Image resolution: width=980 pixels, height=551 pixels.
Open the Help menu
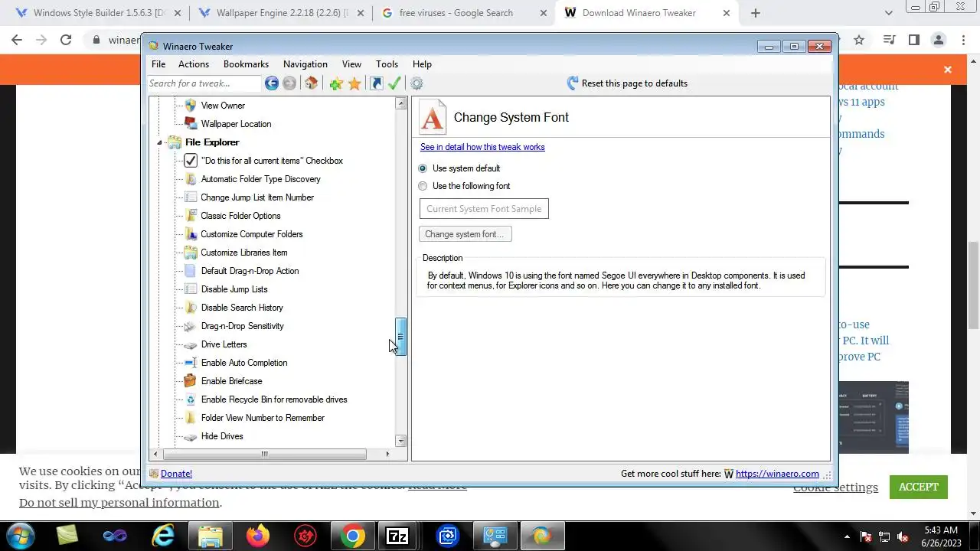(422, 64)
